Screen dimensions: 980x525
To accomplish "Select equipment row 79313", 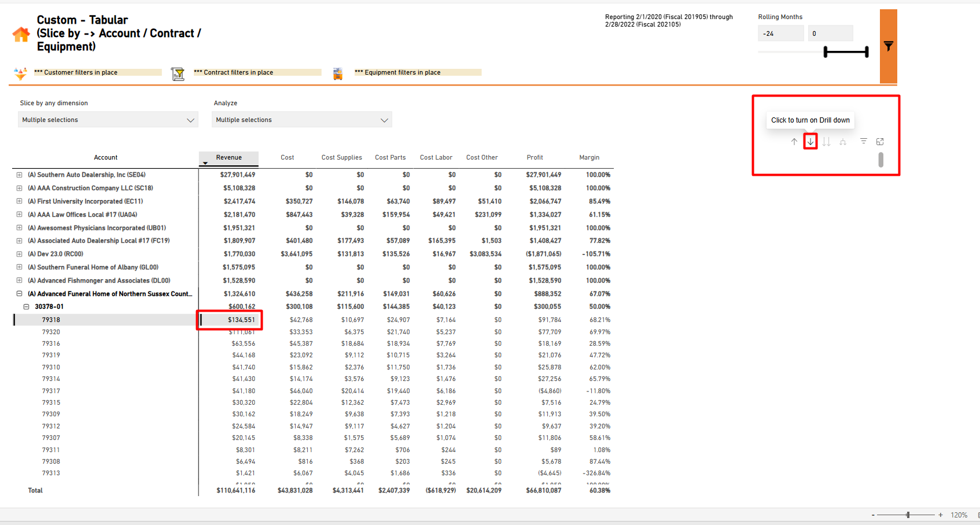I will tap(51, 473).
